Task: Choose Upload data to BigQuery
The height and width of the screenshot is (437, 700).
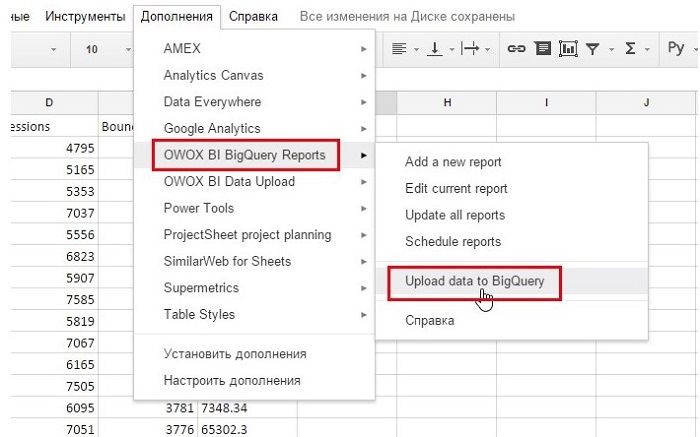Action: click(512, 281)
